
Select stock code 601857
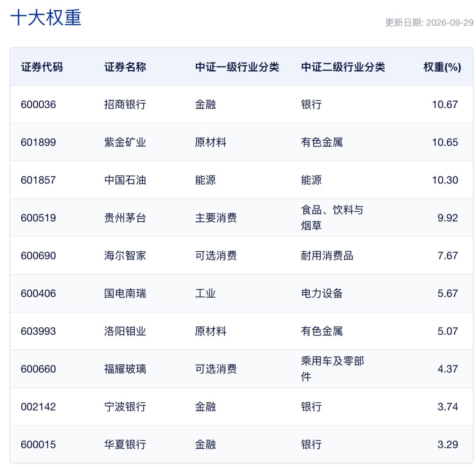(38, 180)
